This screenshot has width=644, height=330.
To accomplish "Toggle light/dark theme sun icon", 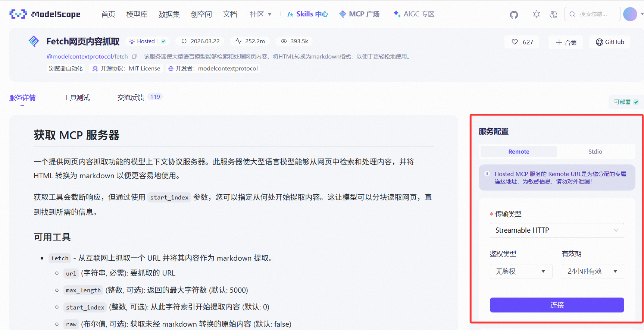I will pos(536,15).
